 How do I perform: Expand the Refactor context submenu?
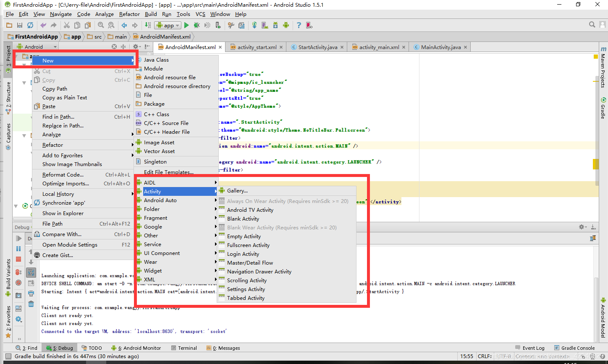[x=83, y=145]
